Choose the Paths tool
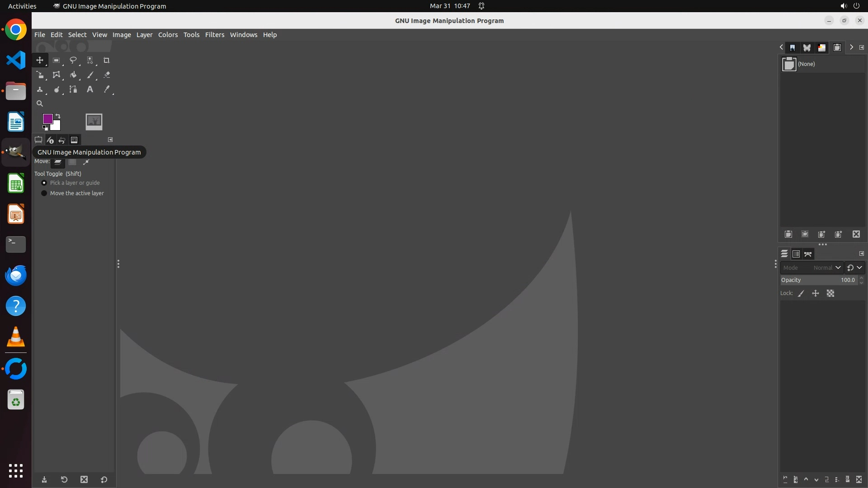 (x=73, y=89)
